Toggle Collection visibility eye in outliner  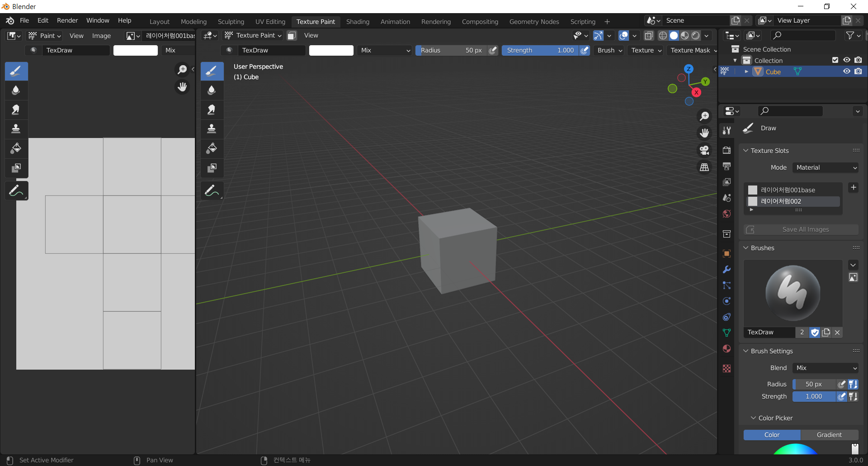pos(847,60)
